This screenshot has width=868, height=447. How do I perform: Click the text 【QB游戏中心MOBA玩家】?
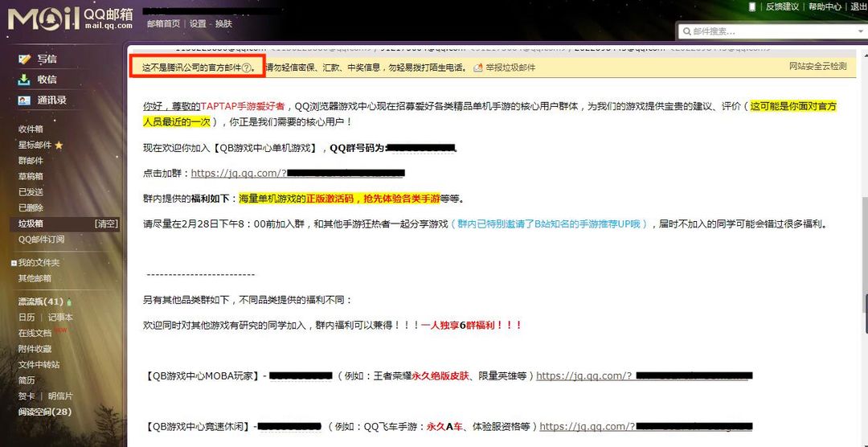tap(203, 375)
